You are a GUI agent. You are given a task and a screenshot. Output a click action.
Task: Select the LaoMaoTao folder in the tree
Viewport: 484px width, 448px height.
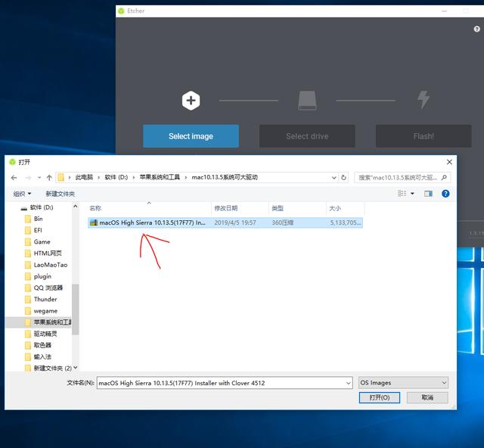[51, 265]
